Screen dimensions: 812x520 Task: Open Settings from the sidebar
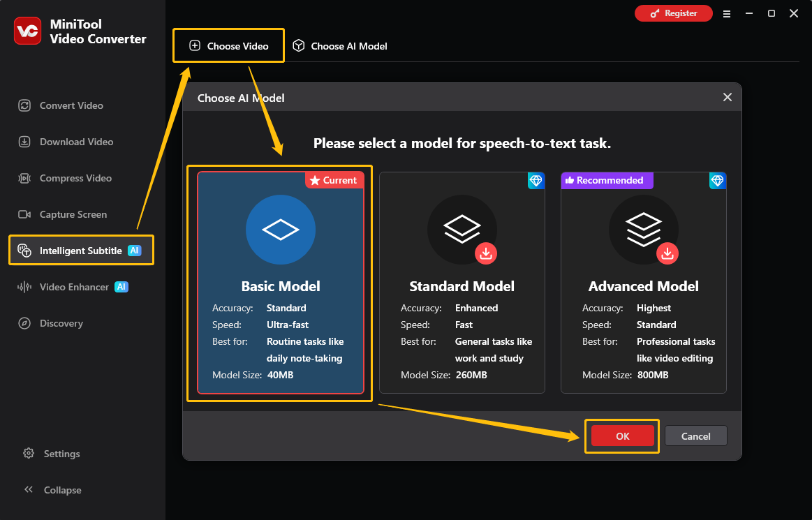tap(51, 454)
